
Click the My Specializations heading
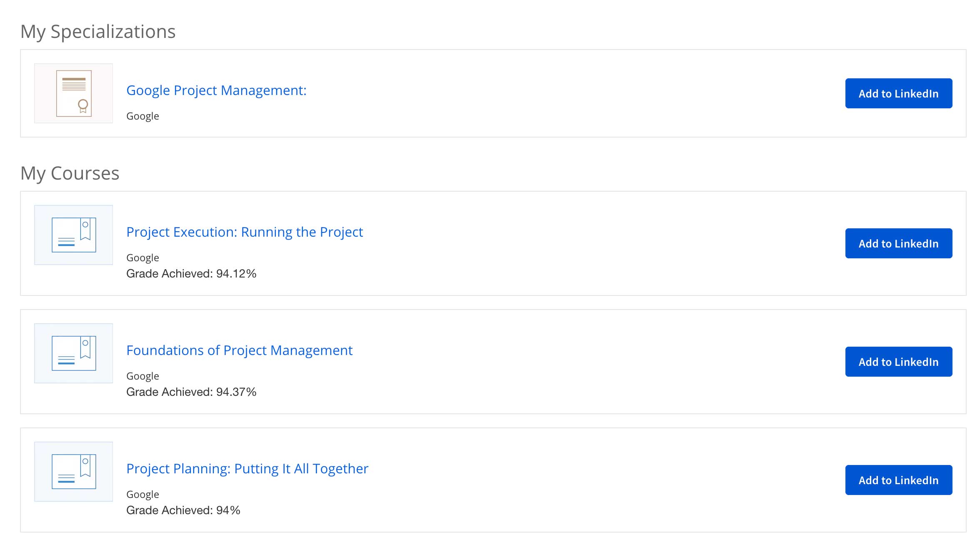click(x=98, y=32)
